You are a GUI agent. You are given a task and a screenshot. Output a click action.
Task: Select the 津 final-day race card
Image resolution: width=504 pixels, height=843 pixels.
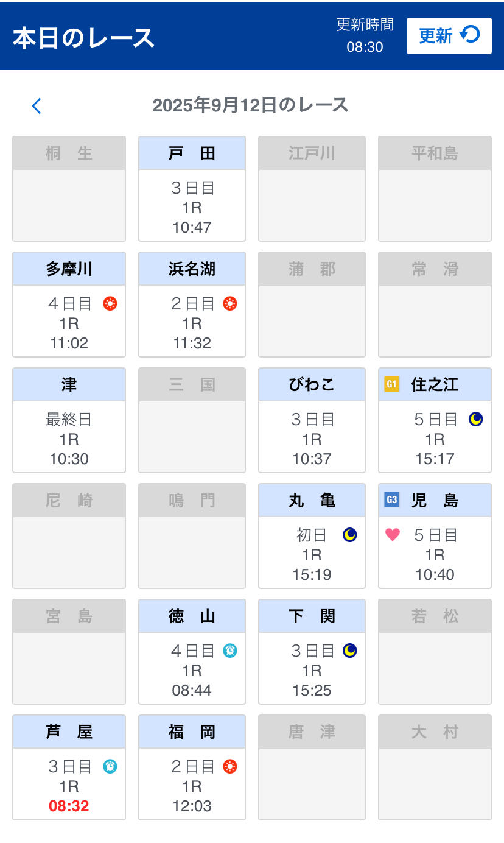click(69, 438)
